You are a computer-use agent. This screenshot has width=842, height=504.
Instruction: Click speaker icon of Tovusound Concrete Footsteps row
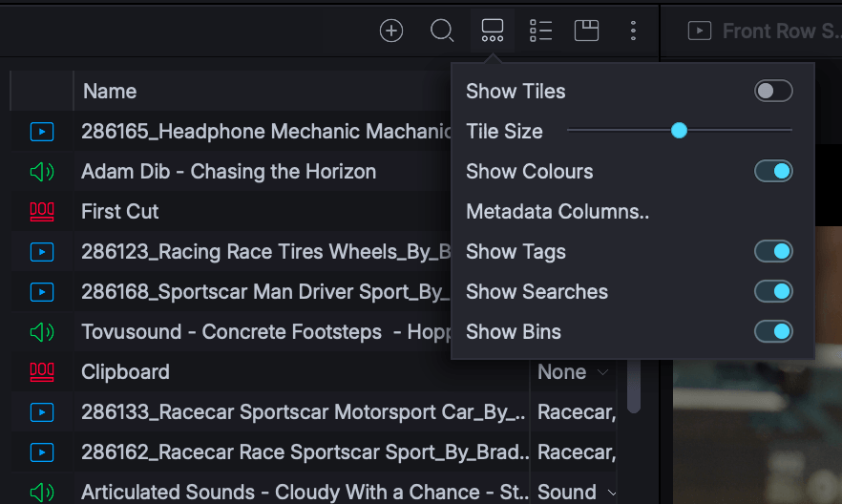point(42,332)
